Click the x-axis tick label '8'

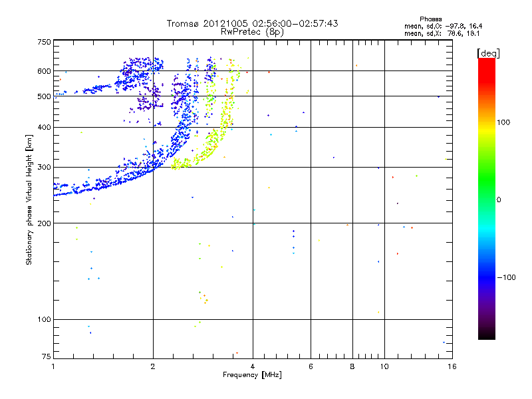click(352, 366)
